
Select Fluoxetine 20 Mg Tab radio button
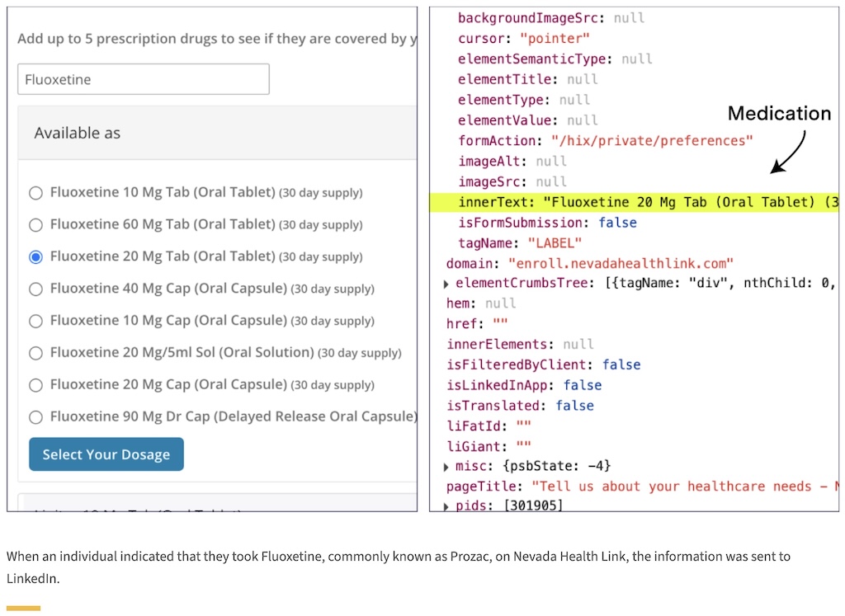pyautogui.click(x=35, y=256)
